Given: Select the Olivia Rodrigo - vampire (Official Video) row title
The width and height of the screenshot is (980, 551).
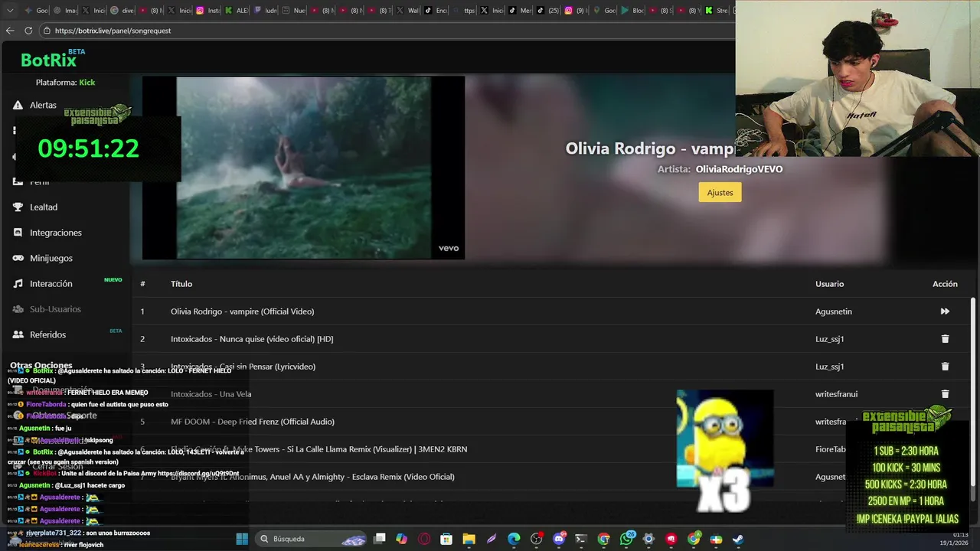Looking at the screenshot, I should pos(242,311).
